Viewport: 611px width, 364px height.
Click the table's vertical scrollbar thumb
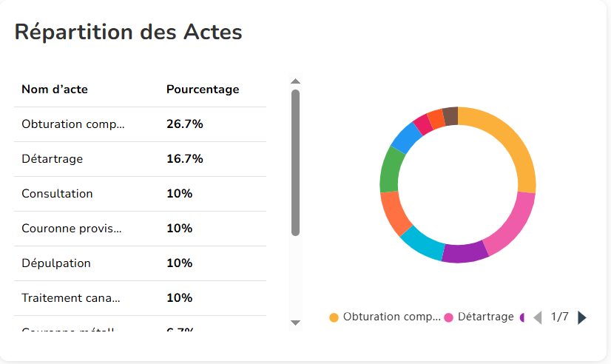tap(295, 163)
